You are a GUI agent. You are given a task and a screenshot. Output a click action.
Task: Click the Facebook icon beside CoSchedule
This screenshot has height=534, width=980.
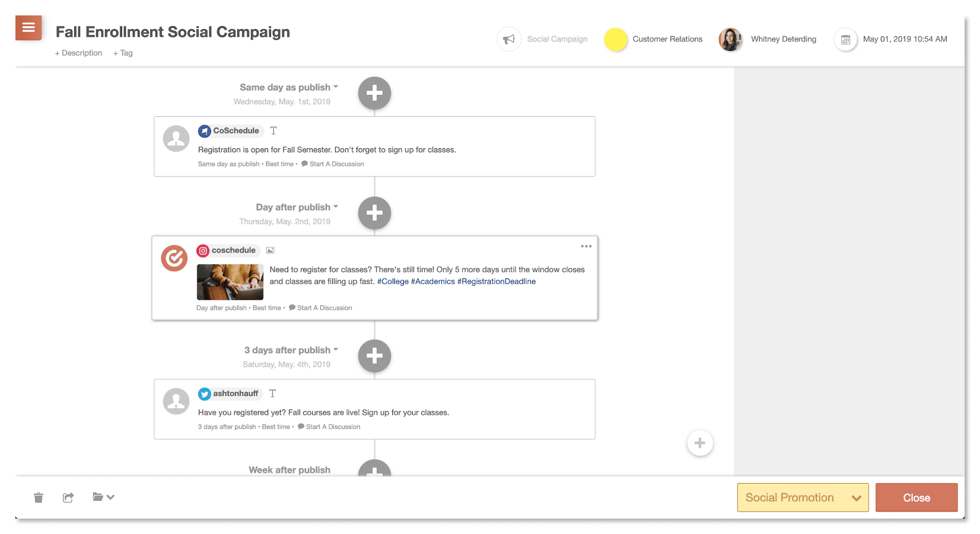[205, 131]
